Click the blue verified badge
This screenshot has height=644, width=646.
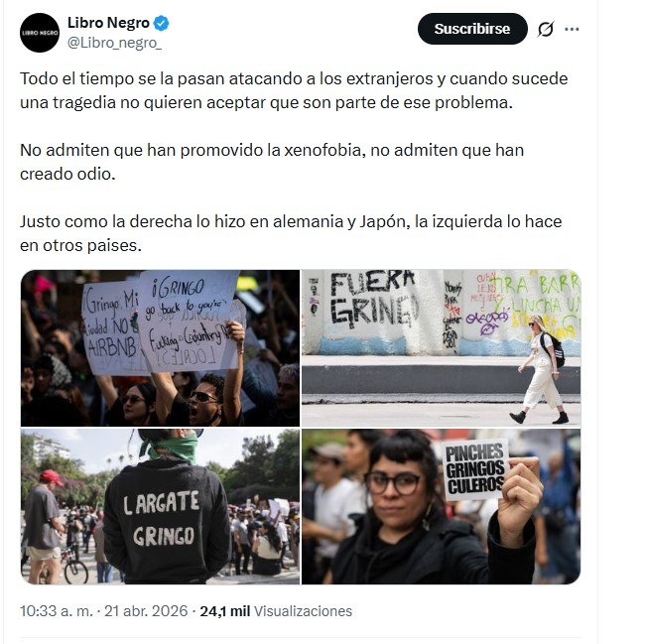(x=161, y=24)
